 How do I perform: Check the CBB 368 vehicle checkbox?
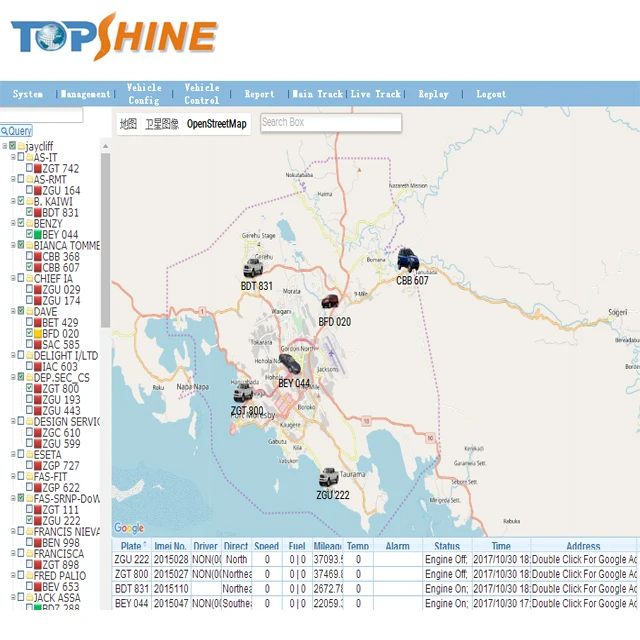pos(29,256)
